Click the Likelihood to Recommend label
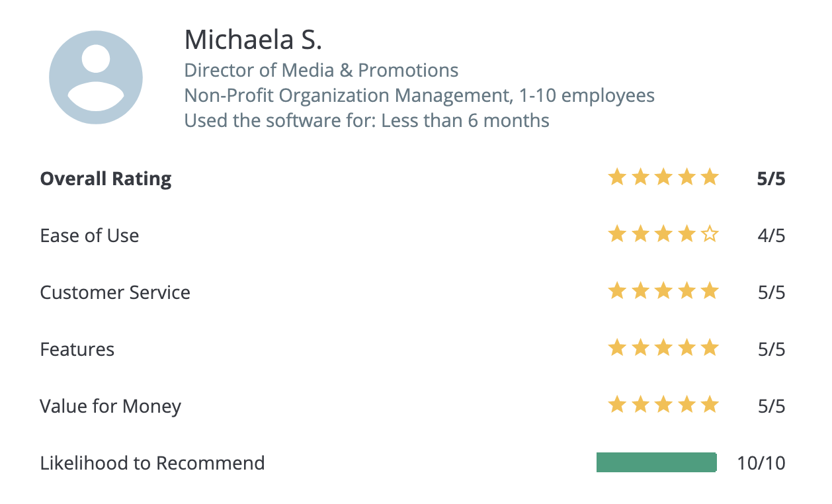This screenshot has height=504, width=832. click(152, 463)
